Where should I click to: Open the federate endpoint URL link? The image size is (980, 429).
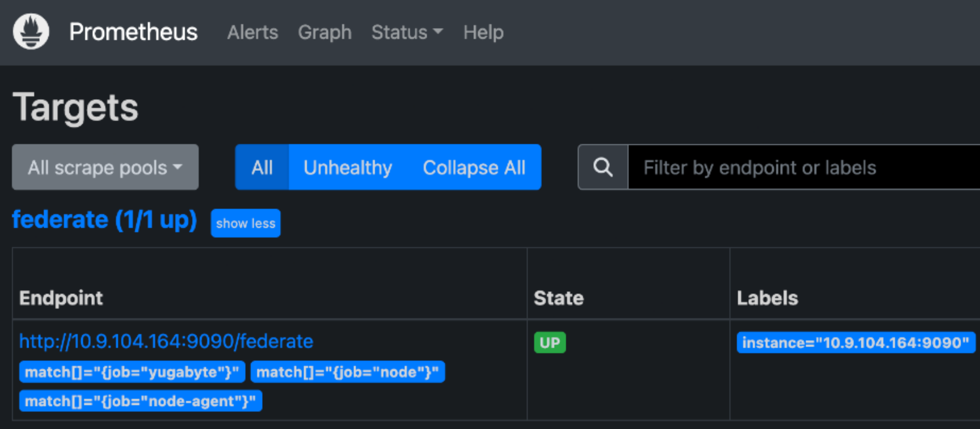point(166,341)
